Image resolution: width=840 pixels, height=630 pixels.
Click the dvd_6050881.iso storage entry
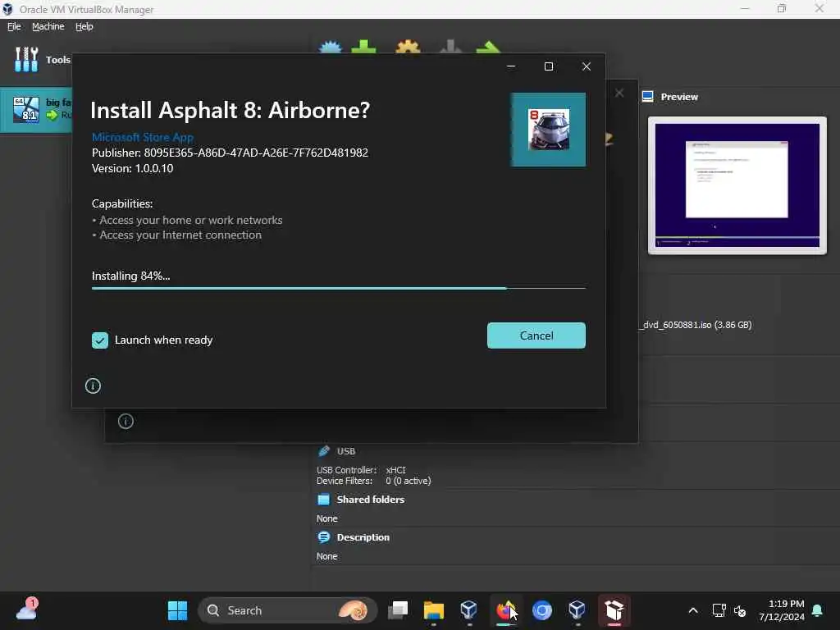click(x=696, y=325)
